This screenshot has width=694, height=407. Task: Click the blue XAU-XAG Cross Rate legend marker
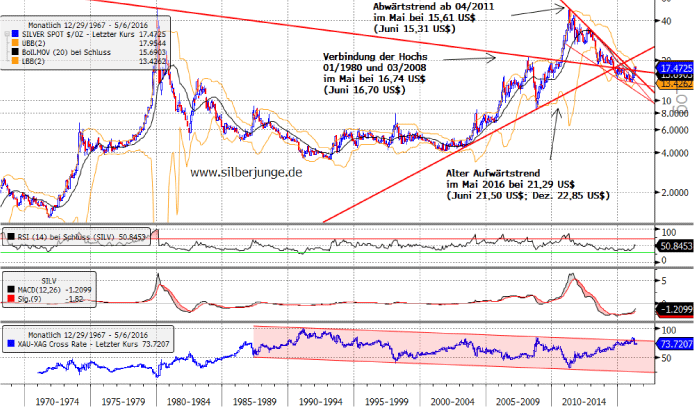click(x=10, y=342)
